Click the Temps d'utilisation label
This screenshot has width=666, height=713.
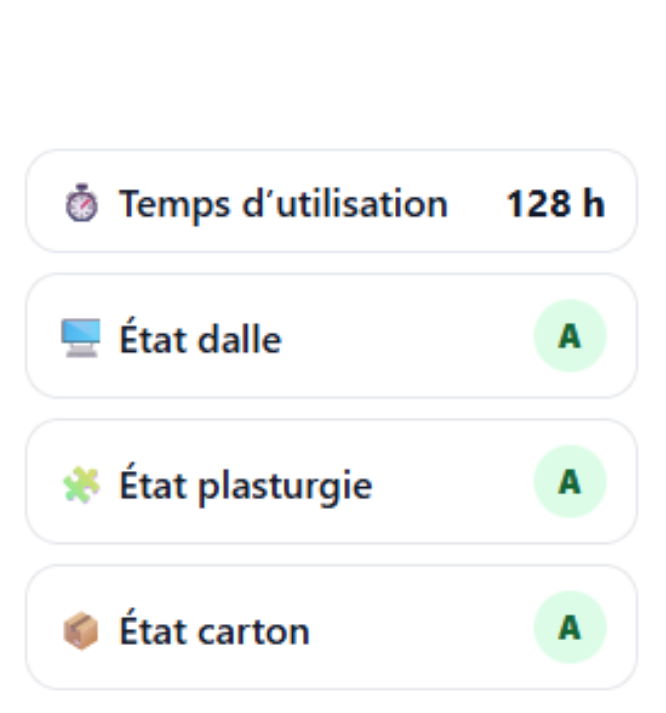pos(283,204)
